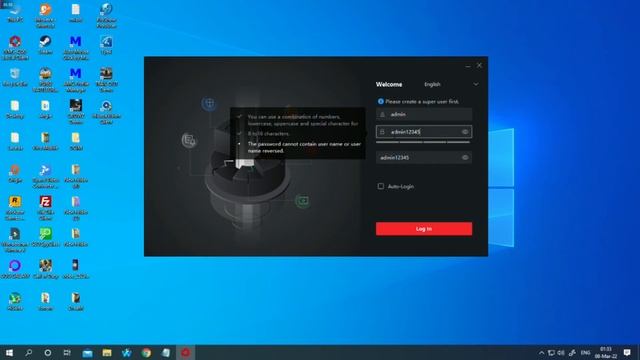The height and width of the screenshot is (360, 640).
Task: Show password in the first password field
Action: [465, 132]
